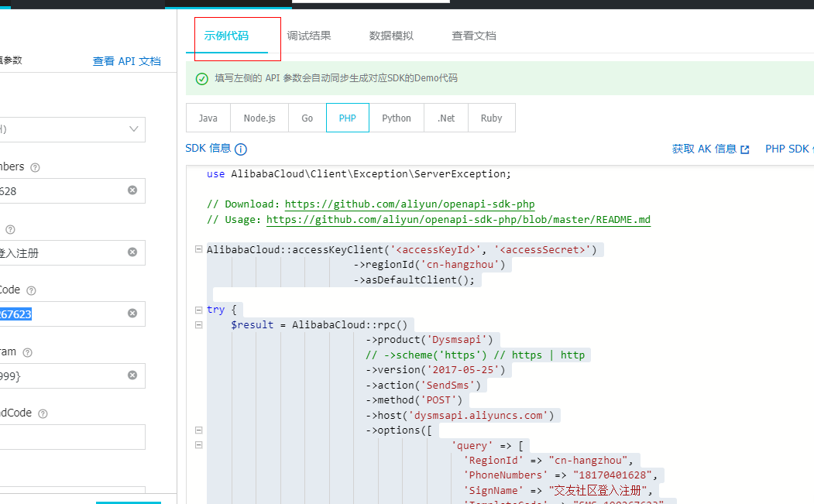Choose the Node.js language tab
This screenshot has height=504, width=814.
[x=259, y=118]
